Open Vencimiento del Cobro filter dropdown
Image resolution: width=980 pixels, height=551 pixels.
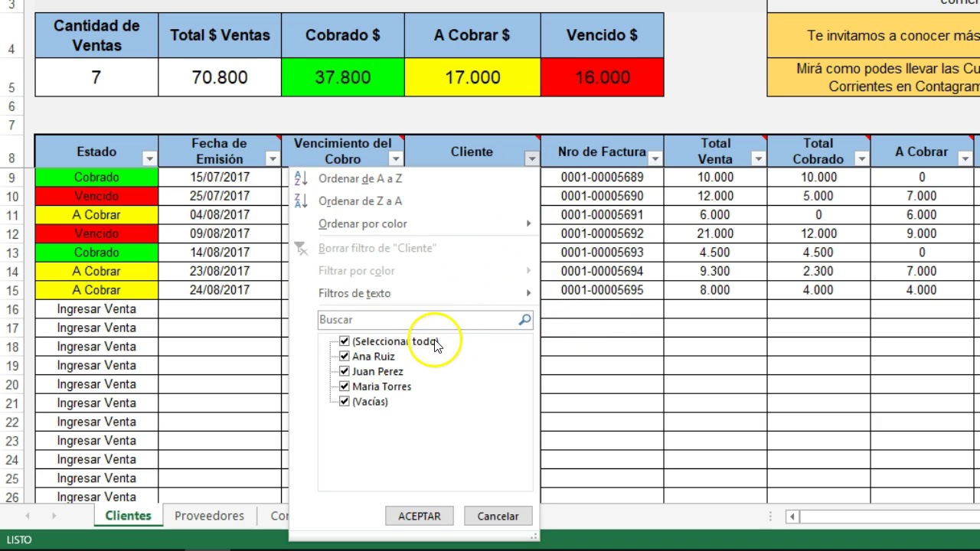396,159
